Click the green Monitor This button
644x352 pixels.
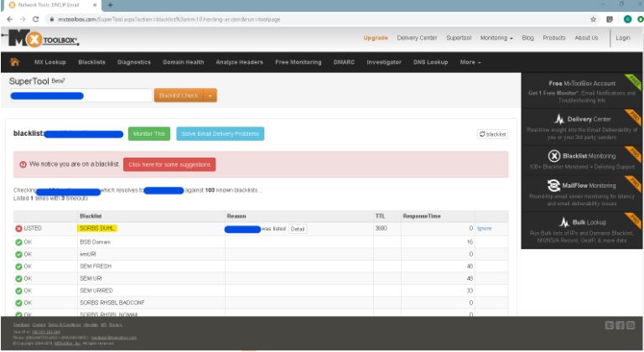149,134
